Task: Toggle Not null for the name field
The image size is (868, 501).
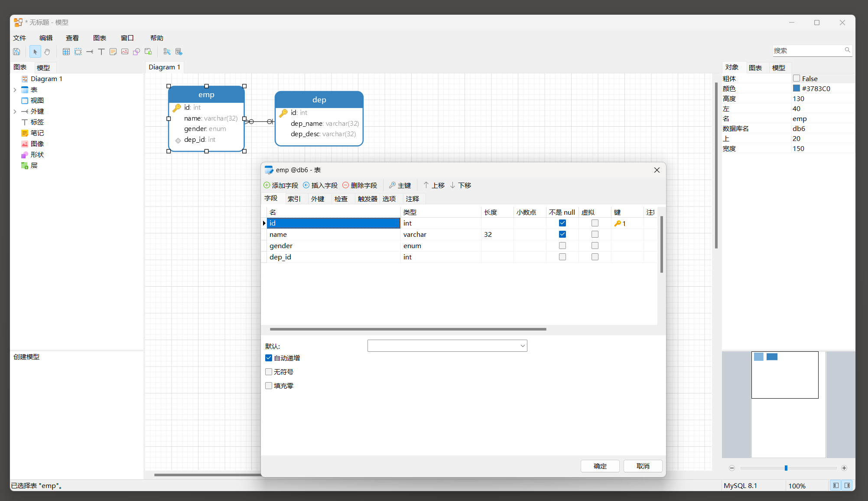Action: tap(562, 234)
